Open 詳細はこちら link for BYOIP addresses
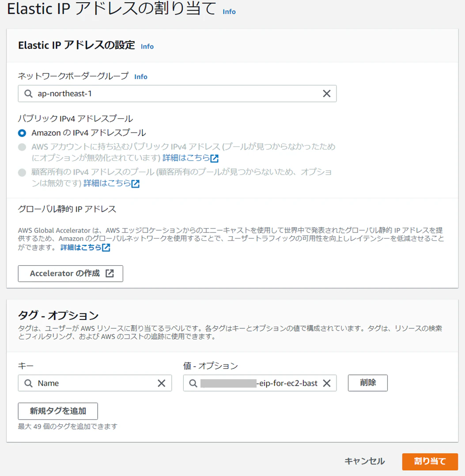The width and height of the screenshot is (465, 476). (186, 158)
